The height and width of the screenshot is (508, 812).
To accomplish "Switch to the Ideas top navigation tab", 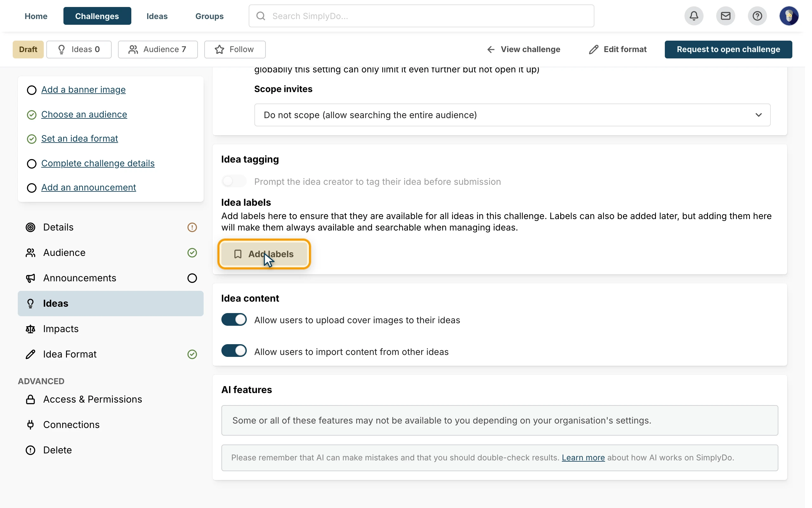I will 157,16.
